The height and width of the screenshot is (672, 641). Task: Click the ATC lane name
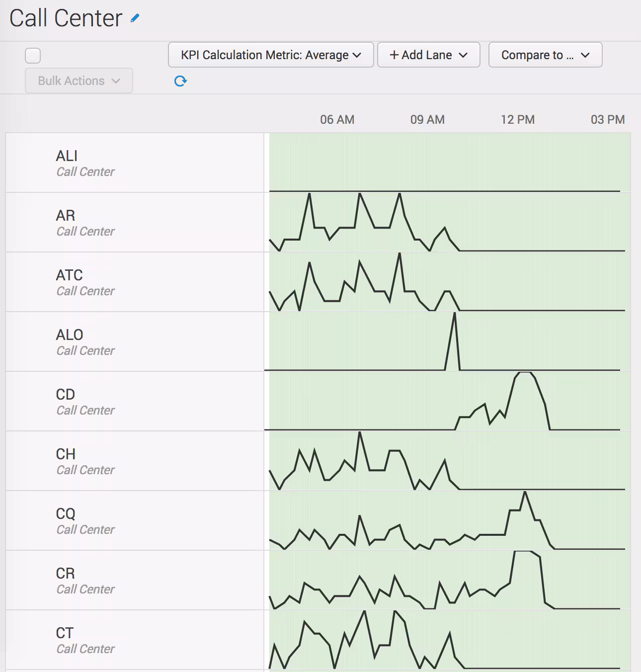[x=70, y=275]
